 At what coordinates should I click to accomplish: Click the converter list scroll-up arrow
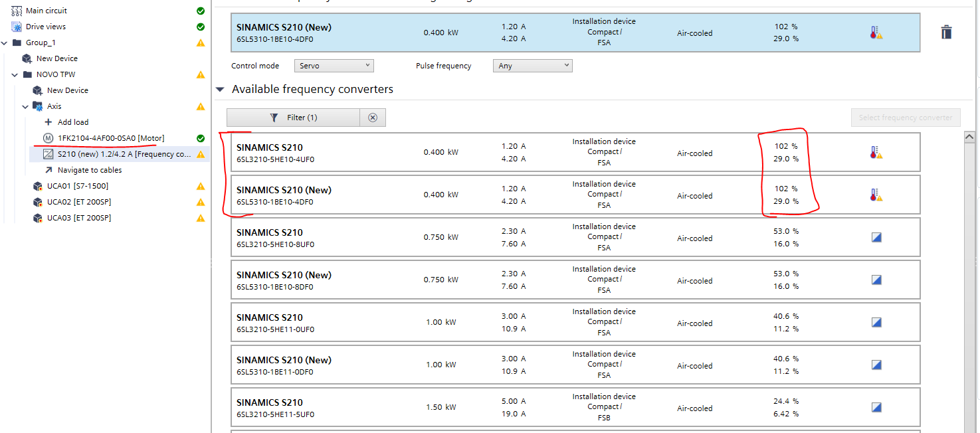[969, 136]
